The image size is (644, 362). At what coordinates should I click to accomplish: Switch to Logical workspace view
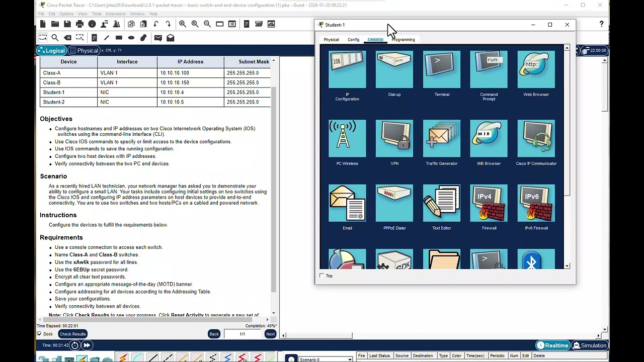click(51, 50)
